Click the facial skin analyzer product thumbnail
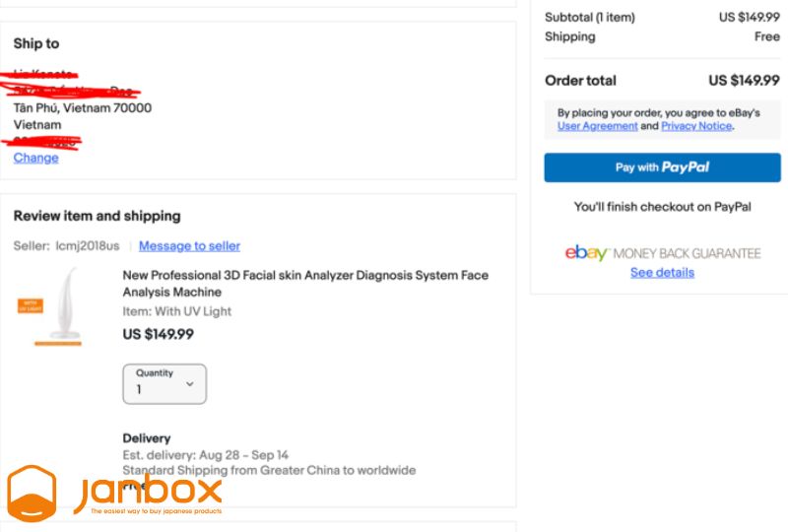This screenshot has width=788, height=532. [x=58, y=306]
